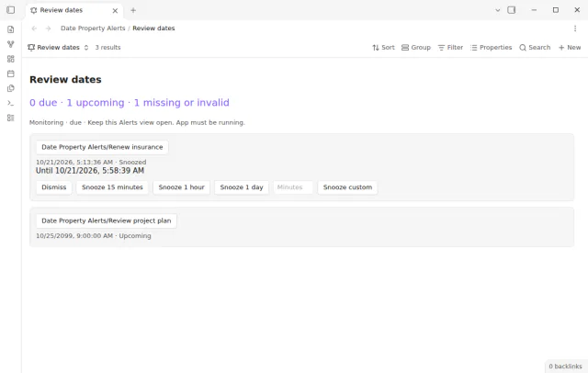Click the 'Monitoring · due' notice text
Viewport: 588px width, 373px height.
tap(137, 122)
